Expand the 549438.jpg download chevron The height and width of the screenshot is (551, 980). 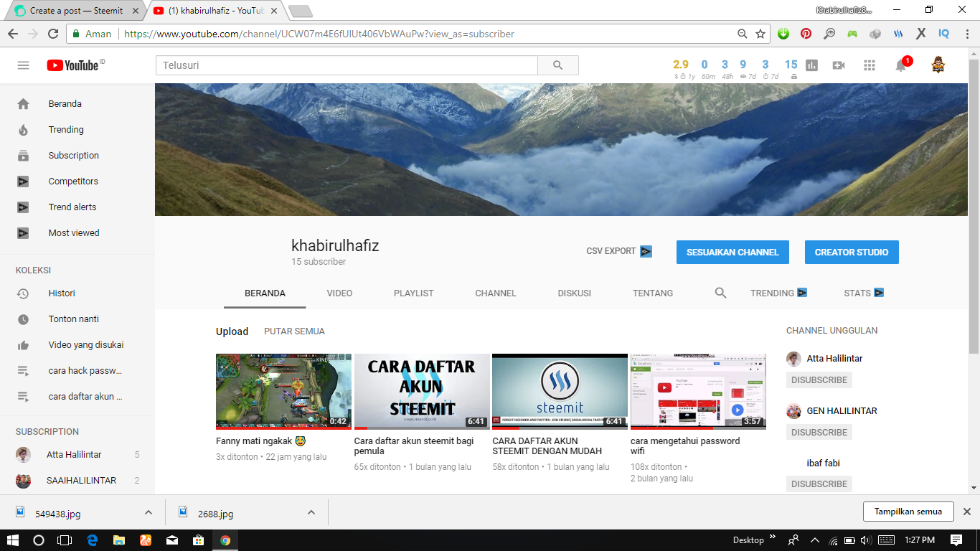tap(149, 512)
